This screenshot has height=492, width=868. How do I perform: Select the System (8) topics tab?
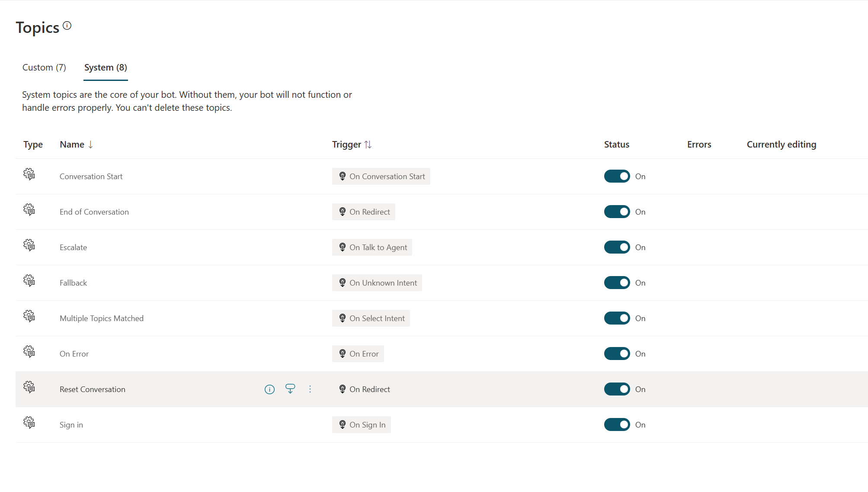(106, 68)
